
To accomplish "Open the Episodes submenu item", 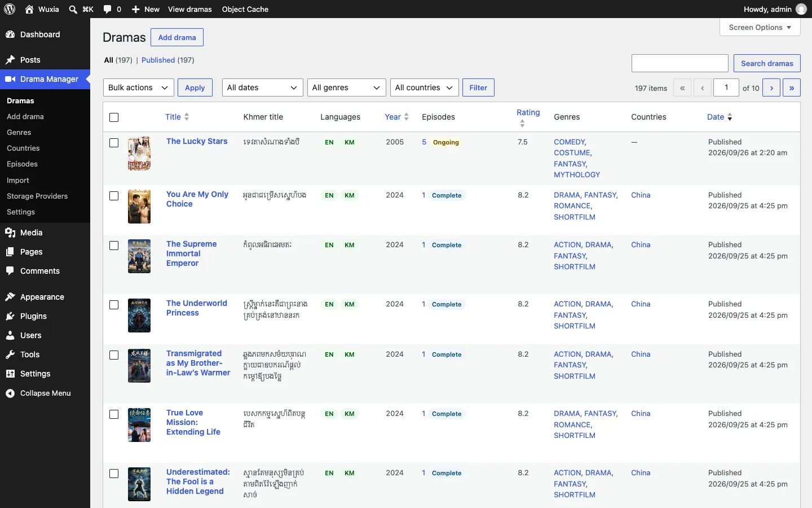I will 23,164.
